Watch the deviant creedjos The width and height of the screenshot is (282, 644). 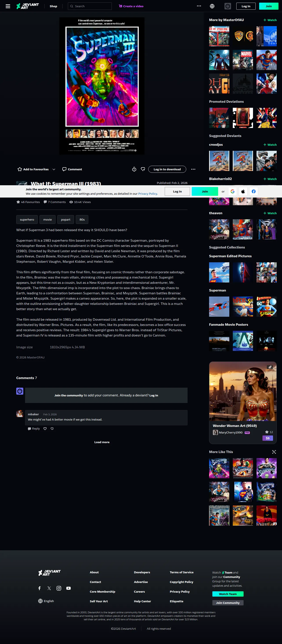[270, 145]
